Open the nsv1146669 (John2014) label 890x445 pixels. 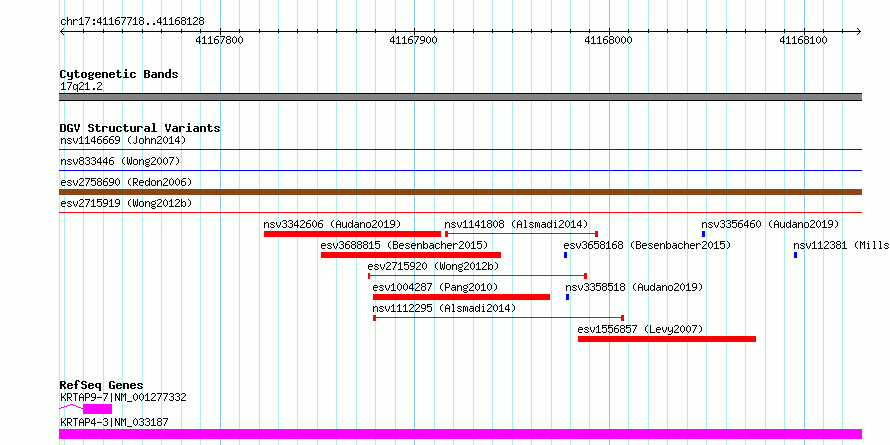click(123, 140)
